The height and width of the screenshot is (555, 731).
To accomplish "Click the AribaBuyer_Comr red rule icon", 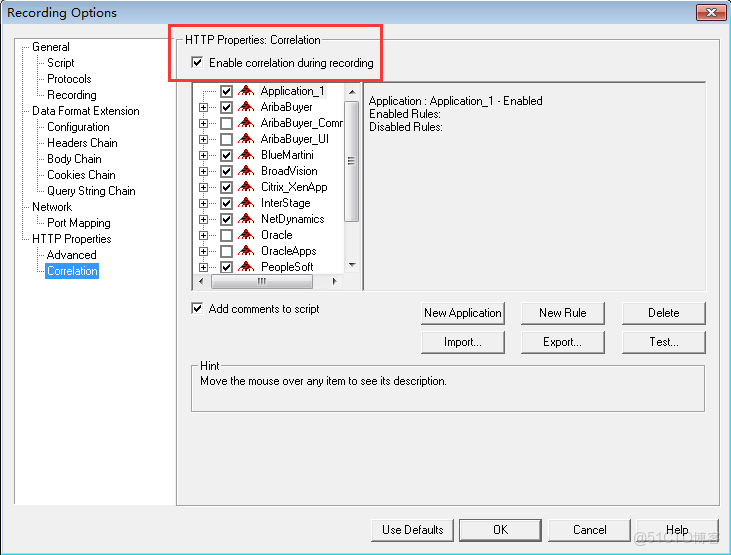I will 246,123.
